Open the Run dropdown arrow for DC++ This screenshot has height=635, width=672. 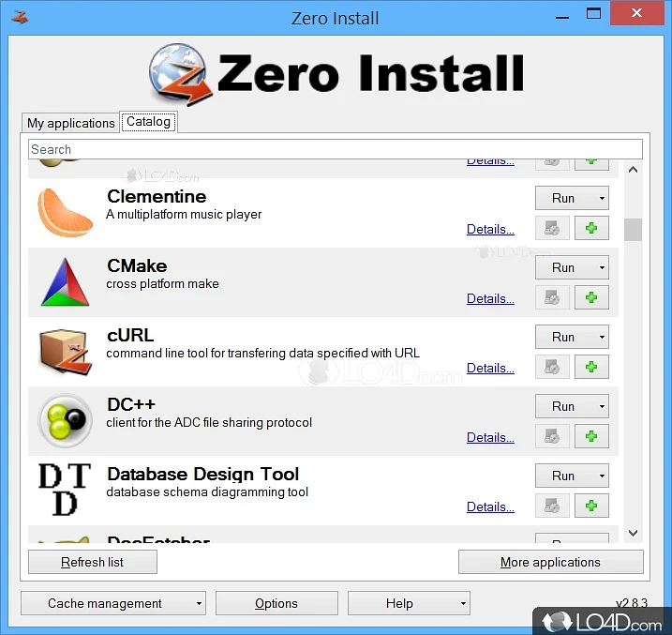click(x=602, y=406)
